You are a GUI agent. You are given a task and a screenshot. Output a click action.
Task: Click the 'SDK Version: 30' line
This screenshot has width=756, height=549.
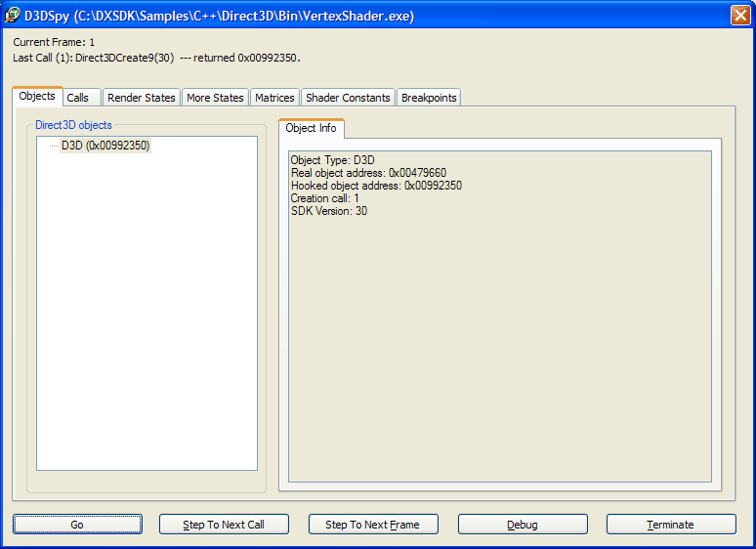click(329, 211)
